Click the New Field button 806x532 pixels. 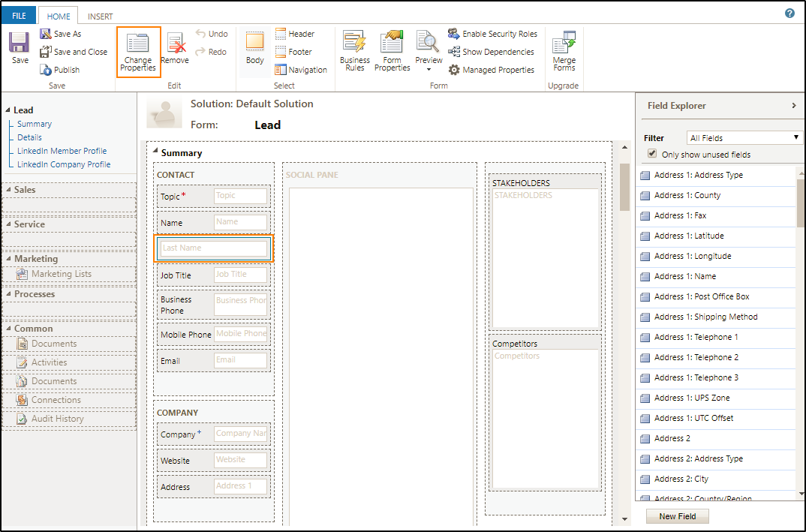point(677,516)
